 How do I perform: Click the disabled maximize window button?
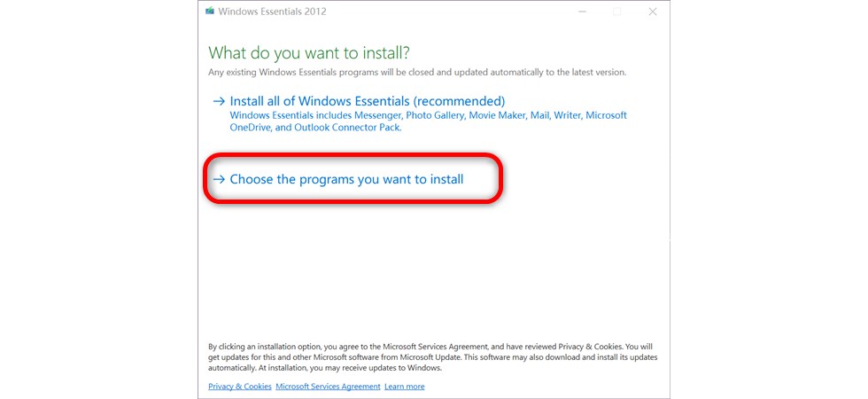pyautogui.click(x=616, y=12)
